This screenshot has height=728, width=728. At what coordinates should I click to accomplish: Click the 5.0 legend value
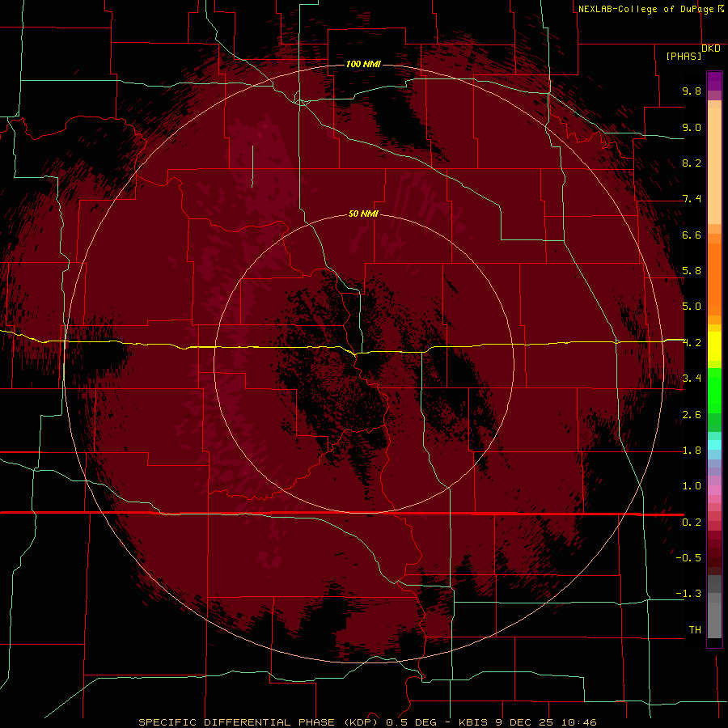coord(692,307)
